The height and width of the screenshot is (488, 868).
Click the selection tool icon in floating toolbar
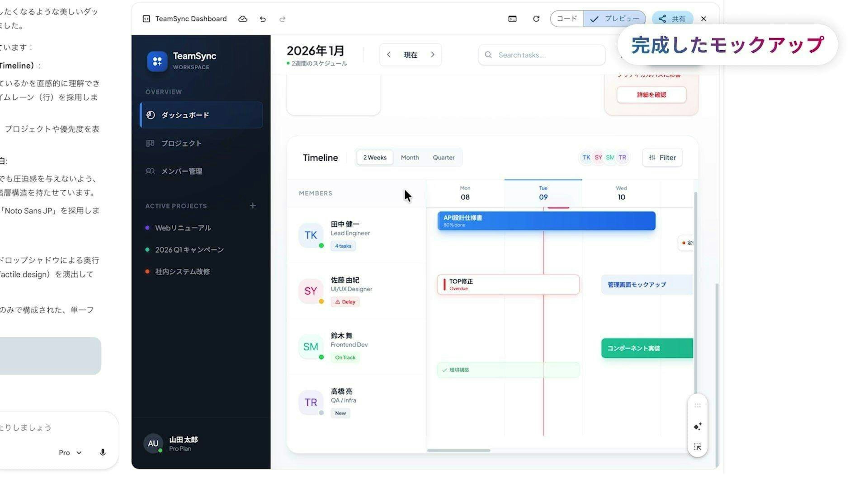click(698, 447)
